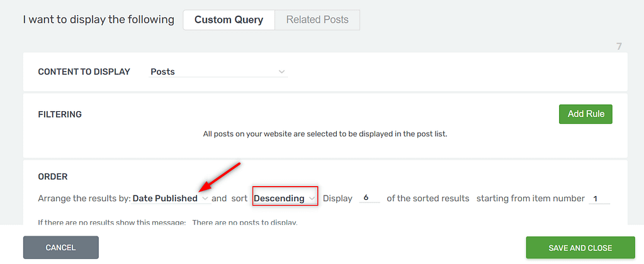Focus the starting item number field
Image resolution: width=644 pixels, height=264 pixels.
[x=599, y=199]
